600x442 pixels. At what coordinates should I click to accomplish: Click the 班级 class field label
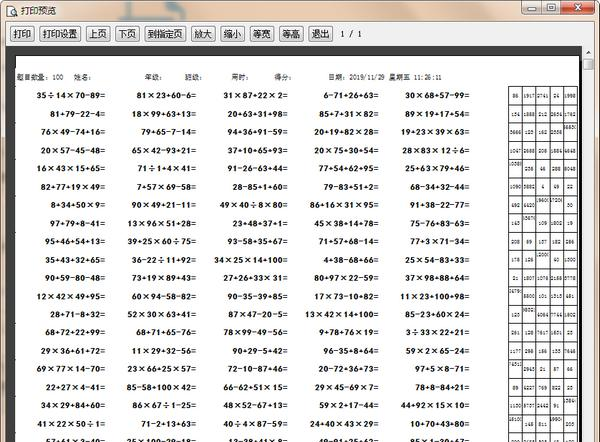tap(193, 77)
